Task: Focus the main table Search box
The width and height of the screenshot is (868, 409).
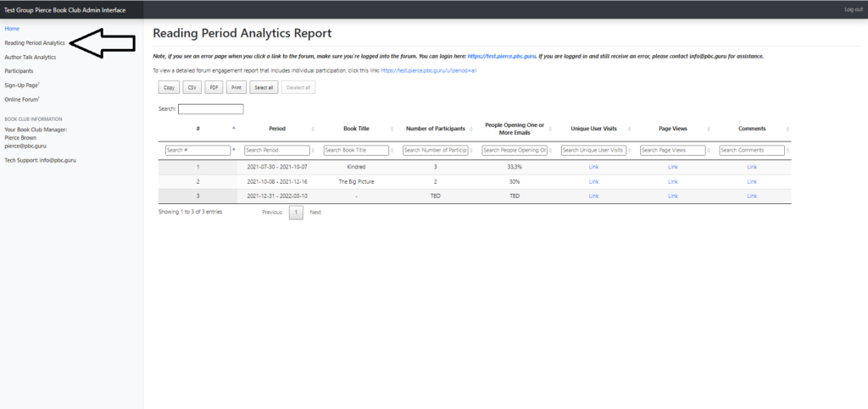Action: tap(210, 109)
